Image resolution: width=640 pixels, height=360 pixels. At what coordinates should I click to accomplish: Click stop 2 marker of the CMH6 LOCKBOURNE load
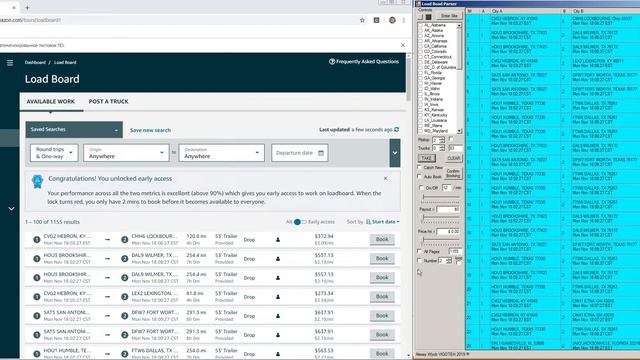(x=124, y=240)
